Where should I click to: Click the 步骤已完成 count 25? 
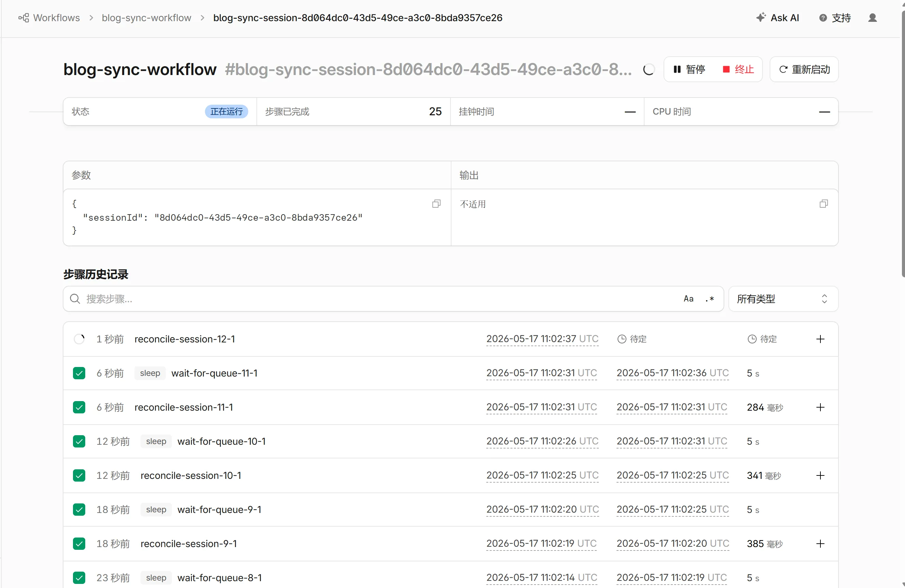click(x=435, y=112)
